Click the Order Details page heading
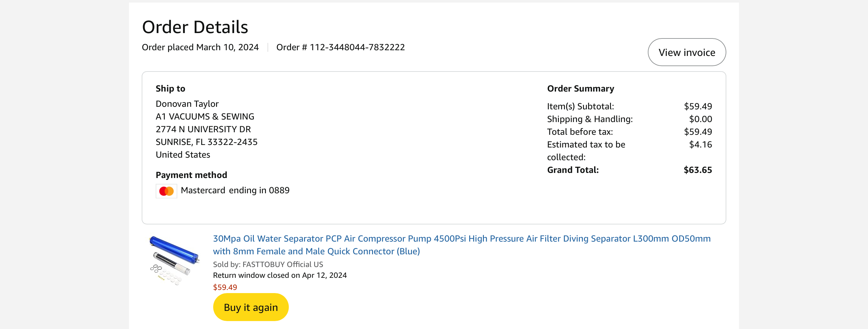The height and width of the screenshot is (329, 868). [195, 27]
